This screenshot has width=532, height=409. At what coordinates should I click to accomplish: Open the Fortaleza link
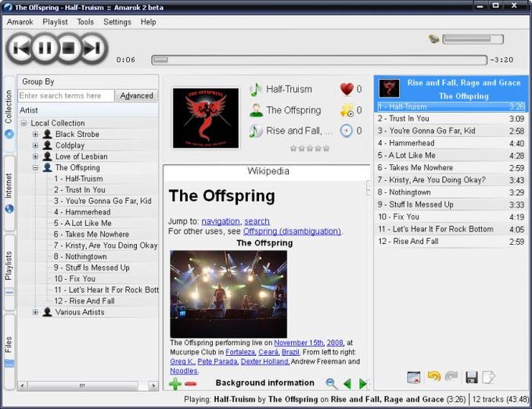240,353
